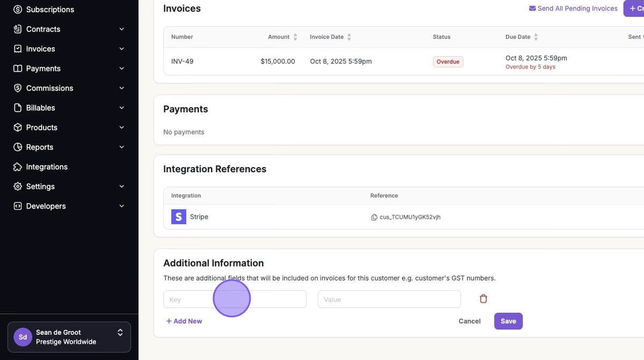The width and height of the screenshot is (644, 360).
Task: Copy the Stripe customer reference ID
Action: (x=374, y=217)
